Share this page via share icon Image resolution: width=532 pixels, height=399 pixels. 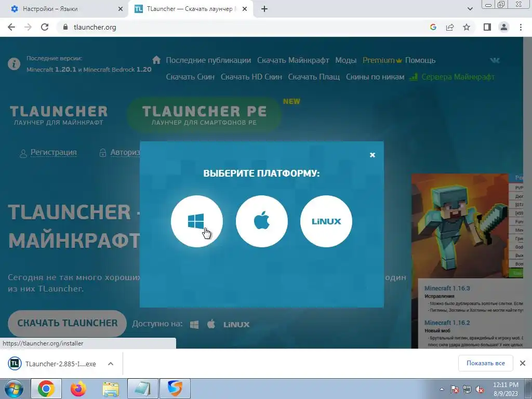point(450,27)
